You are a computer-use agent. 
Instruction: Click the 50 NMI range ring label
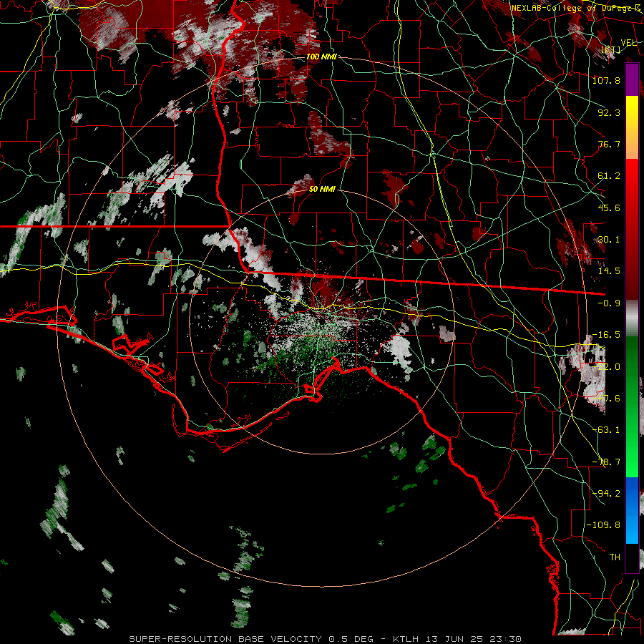tap(322, 189)
